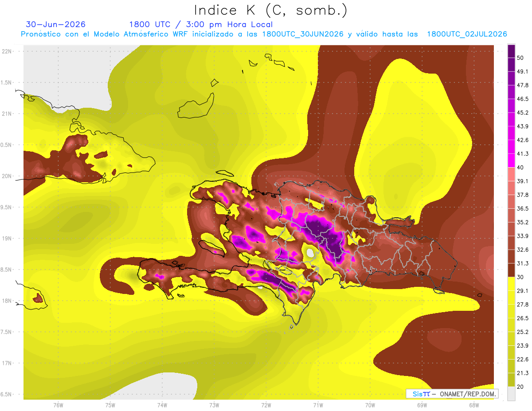Click the legend value "26.5"
This screenshot has height=411, width=532.
pyautogui.click(x=523, y=318)
